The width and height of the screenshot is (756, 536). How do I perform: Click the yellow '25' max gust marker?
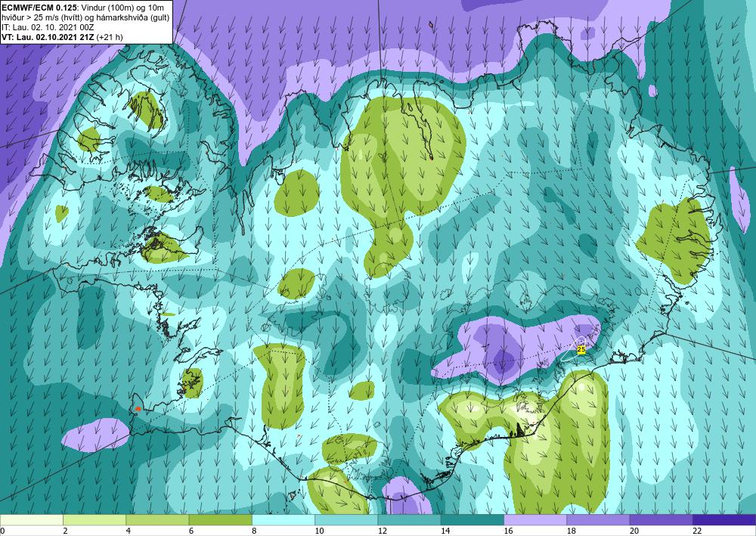pyautogui.click(x=581, y=349)
